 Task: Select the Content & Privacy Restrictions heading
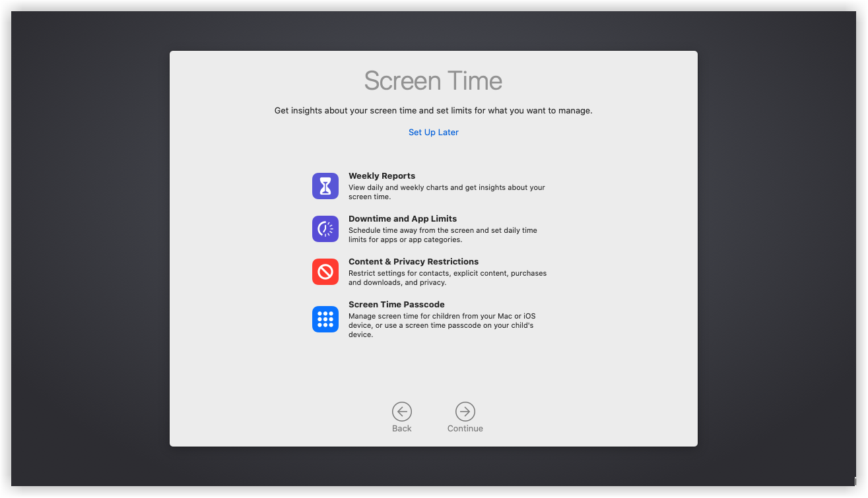(x=413, y=262)
